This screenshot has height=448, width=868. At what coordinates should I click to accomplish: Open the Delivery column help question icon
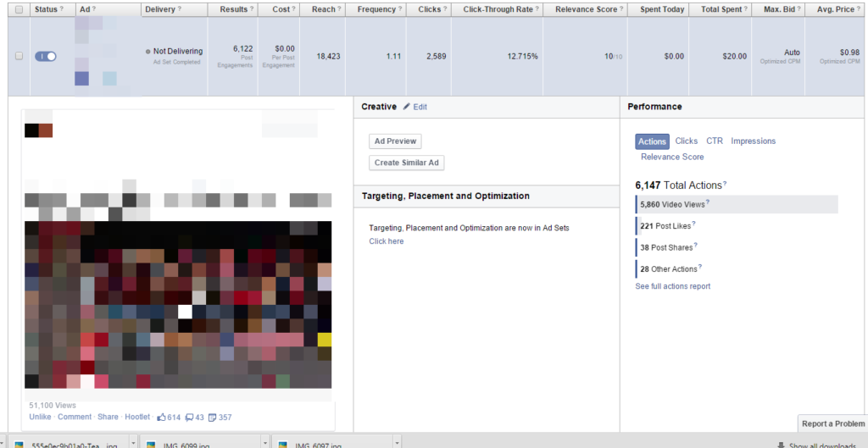coord(179,9)
